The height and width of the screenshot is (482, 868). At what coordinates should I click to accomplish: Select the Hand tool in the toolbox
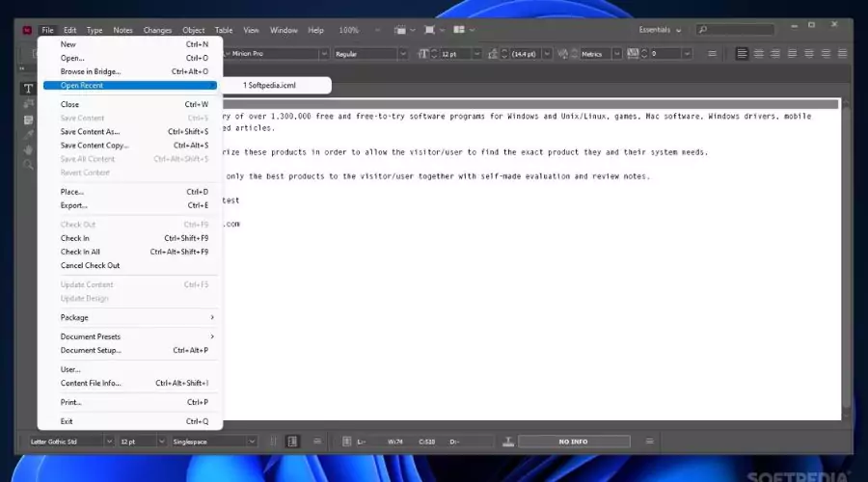pos(28,150)
